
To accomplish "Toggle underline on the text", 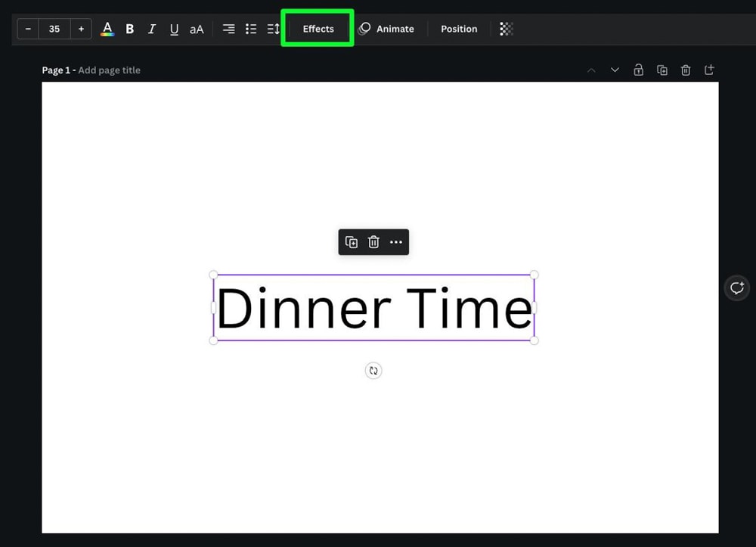I will 174,29.
